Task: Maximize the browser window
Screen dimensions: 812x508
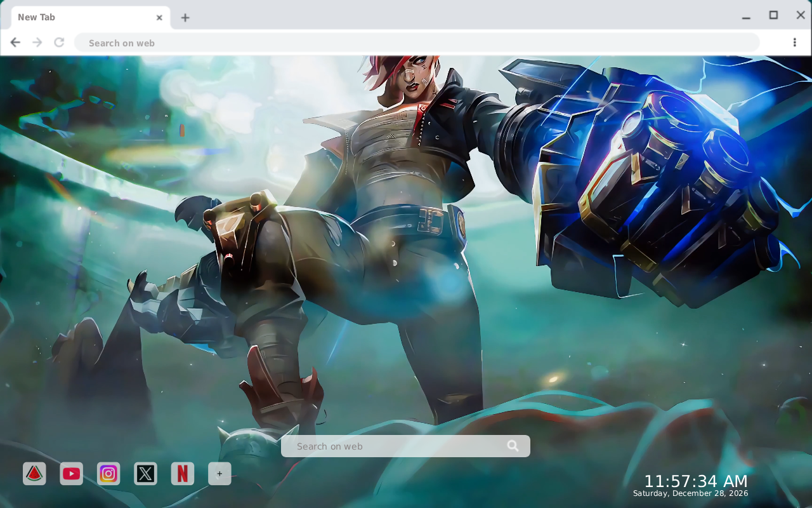Action: click(773, 15)
